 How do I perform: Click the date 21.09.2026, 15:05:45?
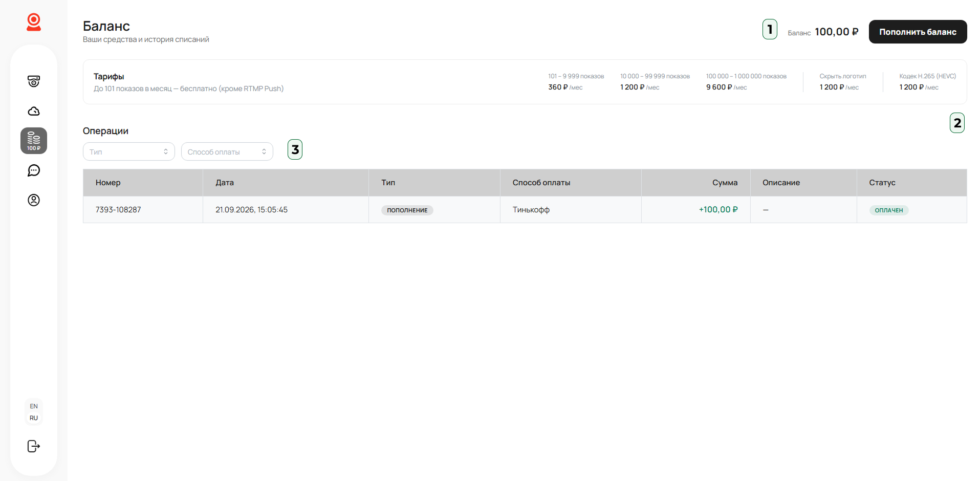coord(251,210)
